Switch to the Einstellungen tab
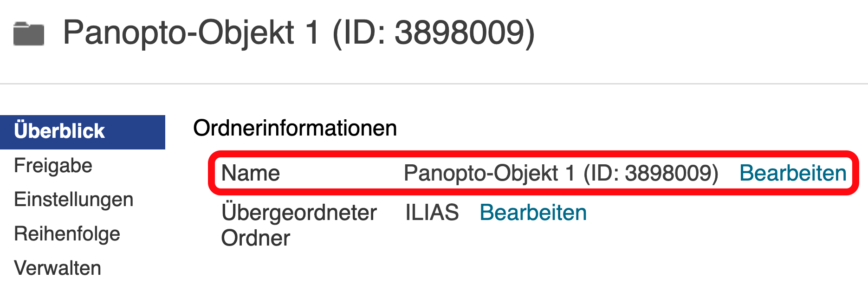 [x=74, y=200]
